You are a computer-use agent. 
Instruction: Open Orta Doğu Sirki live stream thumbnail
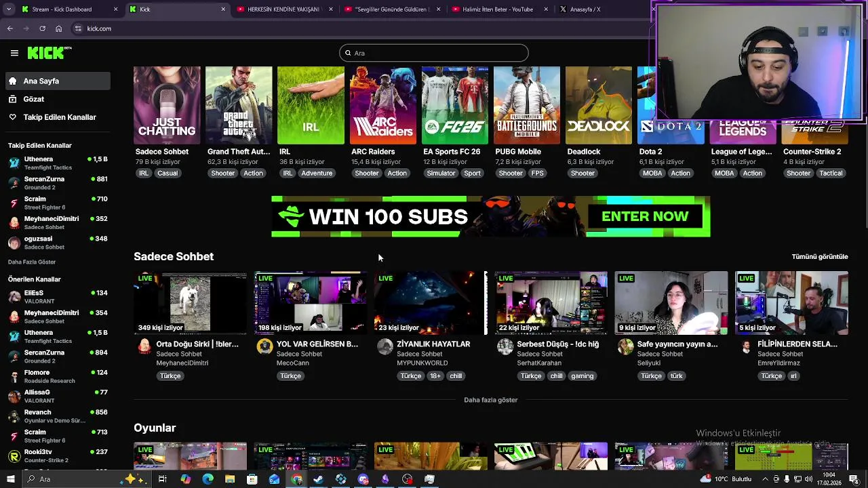click(190, 303)
